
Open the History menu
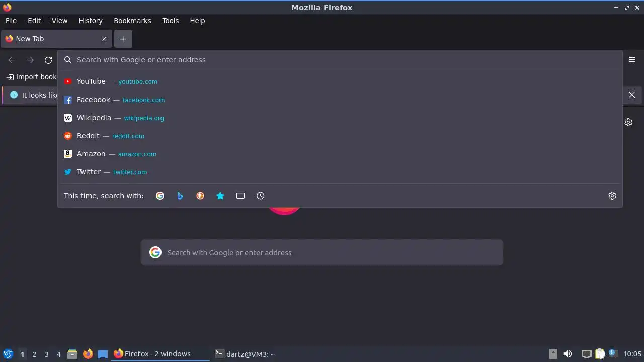tap(91, 21)
